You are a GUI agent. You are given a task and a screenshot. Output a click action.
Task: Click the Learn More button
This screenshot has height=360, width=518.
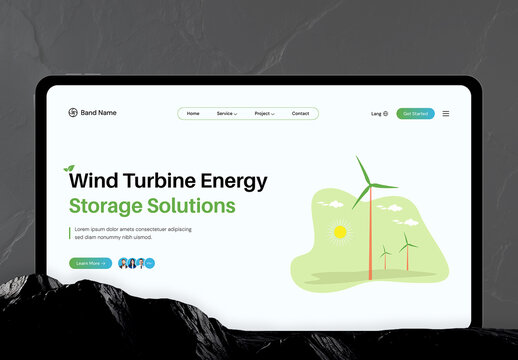tap(91, 263)
